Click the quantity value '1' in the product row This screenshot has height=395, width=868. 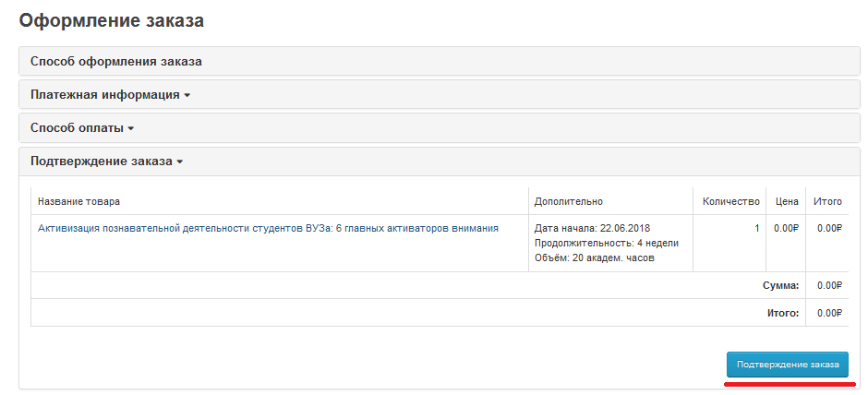tap(757, 228)
